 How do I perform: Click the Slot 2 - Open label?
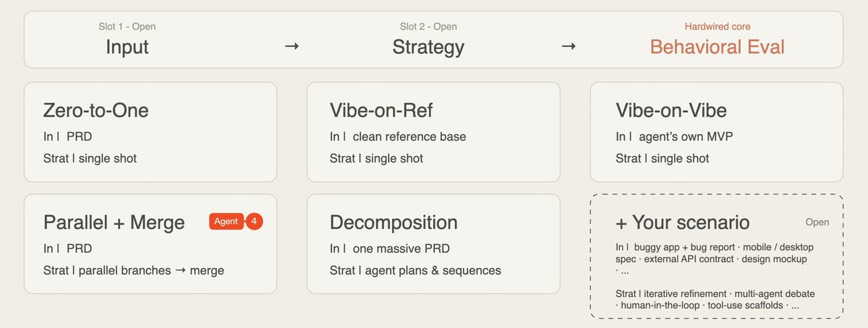coord(428,27)
